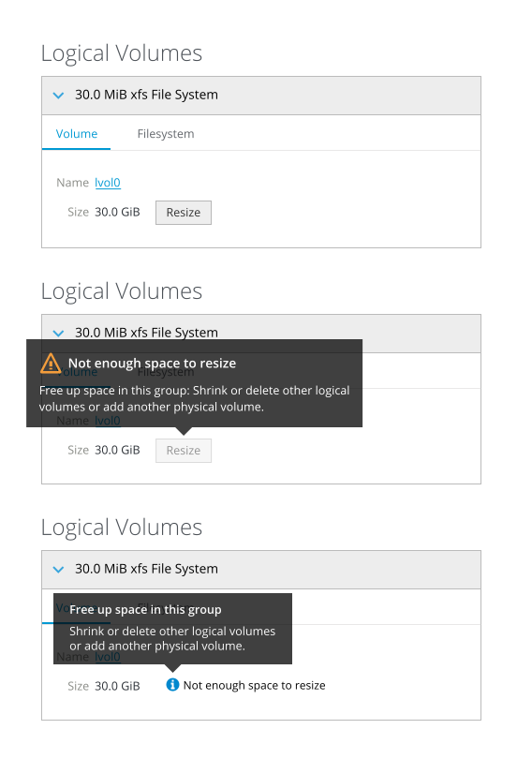Screen dimensions: 532x759
Task: Switch to the Filesystem tab in the first panel
Action: point(166,134)
